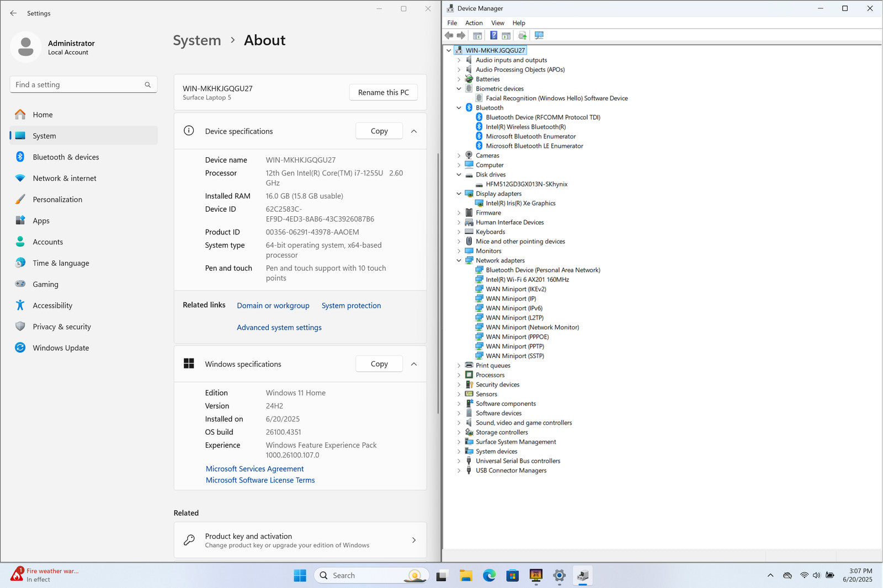Click System breadcrumb in Settings header
Image resolution: width=883 pixels, height=588 pixels.
196,40
